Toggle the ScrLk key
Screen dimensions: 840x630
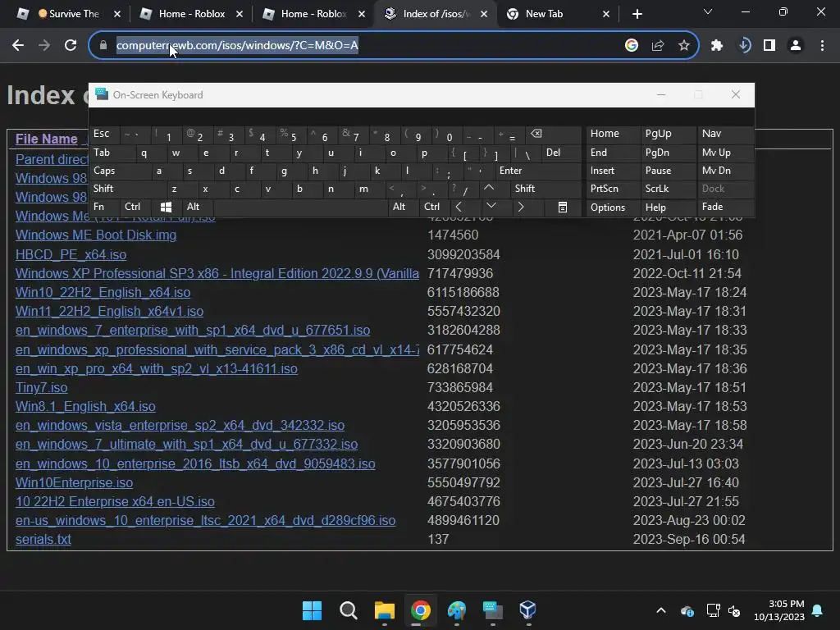pyautogui.click(x=668, y=189)
